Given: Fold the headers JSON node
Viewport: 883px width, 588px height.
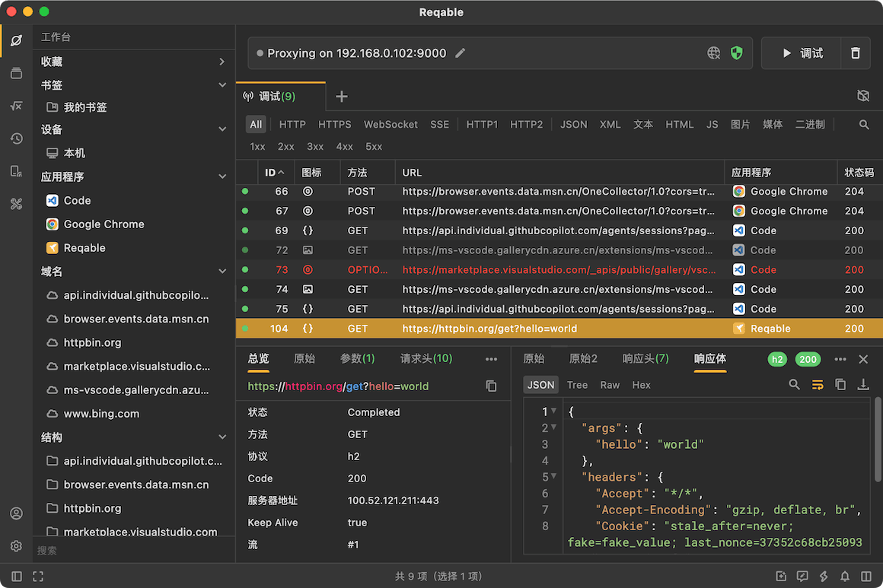Looking at the screenshot, I should (x=554, y=476).
